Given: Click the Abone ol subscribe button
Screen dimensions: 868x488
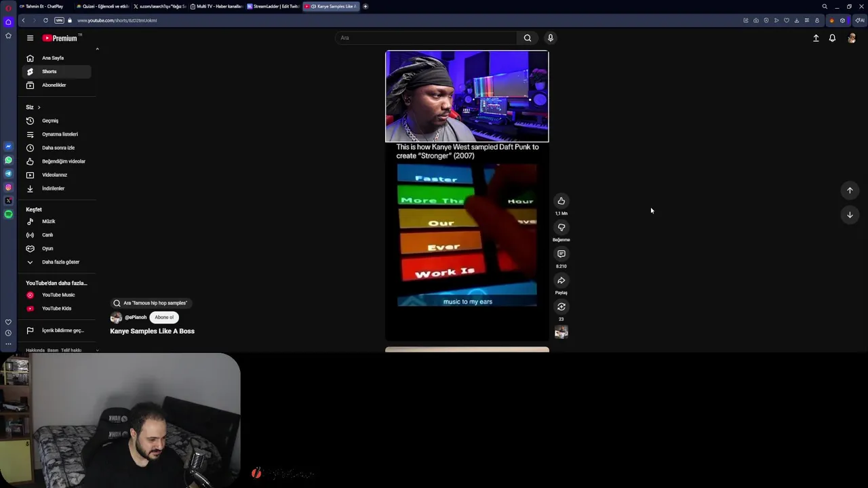Looking at the screenshot, I should pos(164,317).
